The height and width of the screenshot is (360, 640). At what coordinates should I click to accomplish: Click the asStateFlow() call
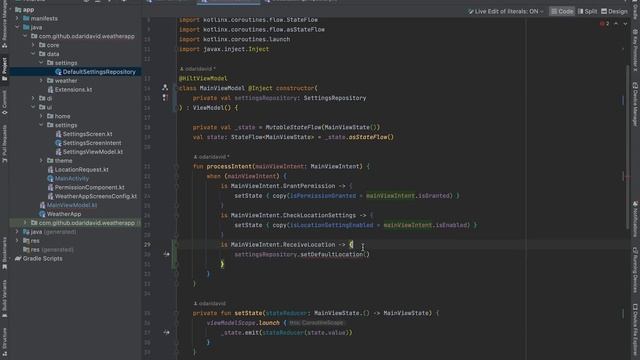[371, 137]
